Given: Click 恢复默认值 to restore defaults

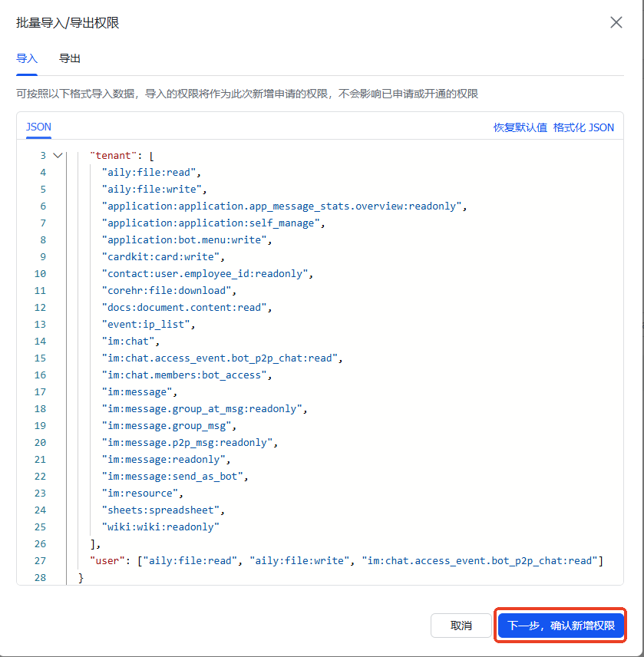Looking at the screenshot, I should (519, 127).
